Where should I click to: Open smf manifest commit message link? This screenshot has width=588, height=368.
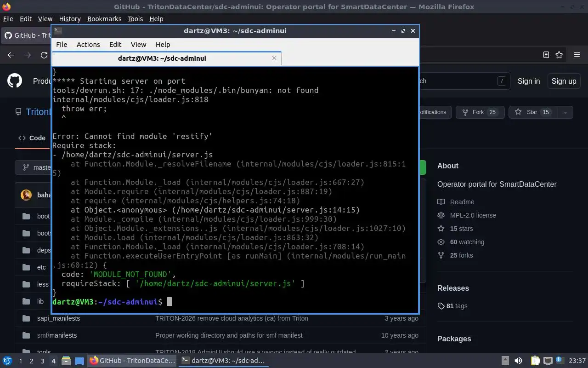[x=229, y=335]
